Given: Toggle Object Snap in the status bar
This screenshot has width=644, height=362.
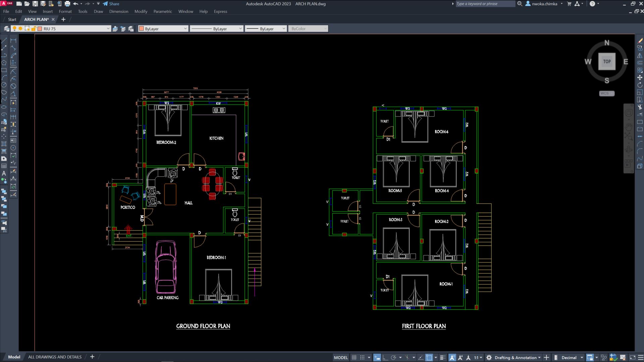Looking at the screenshot, I should pyautogui.click(x=429, y=357).
